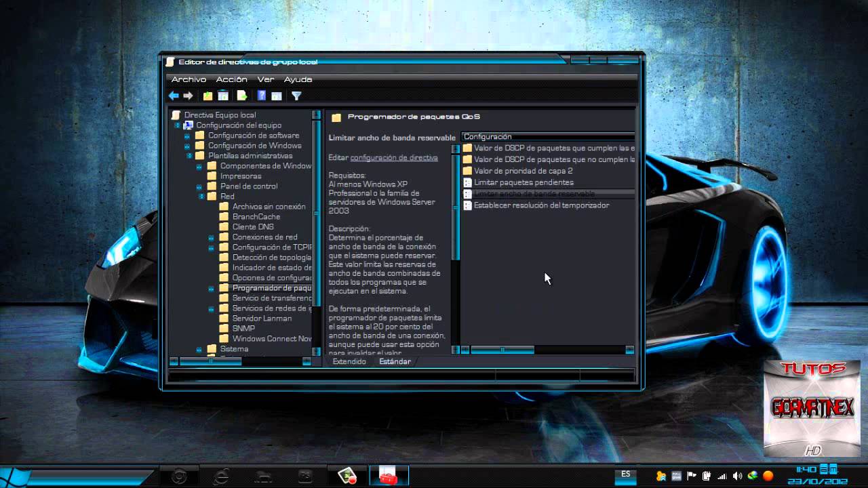Select the Servidor Lanman folder
Viewport: 868px width, 488px height.
[x=262, y=319]
